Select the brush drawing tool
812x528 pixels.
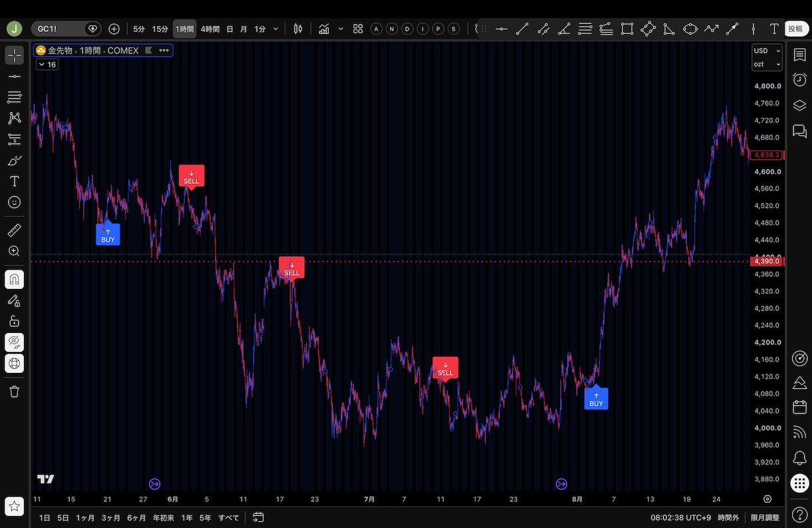[14, 160]
